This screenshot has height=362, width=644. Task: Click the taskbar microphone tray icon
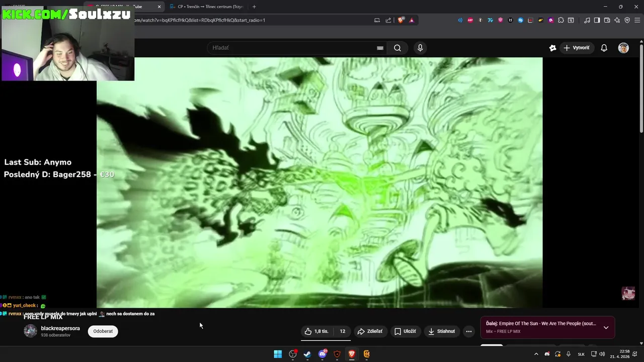pyautogui.click(x=569, y=354)
